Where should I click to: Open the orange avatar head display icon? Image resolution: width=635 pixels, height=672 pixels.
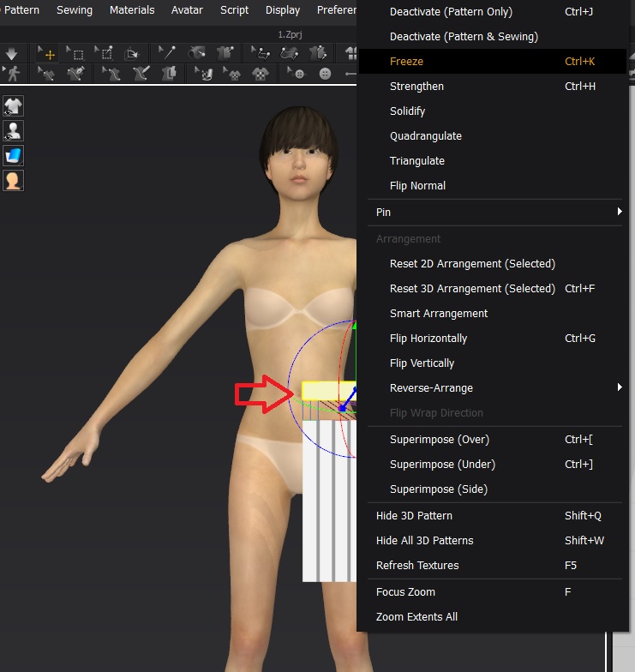(x=14, y=180)
